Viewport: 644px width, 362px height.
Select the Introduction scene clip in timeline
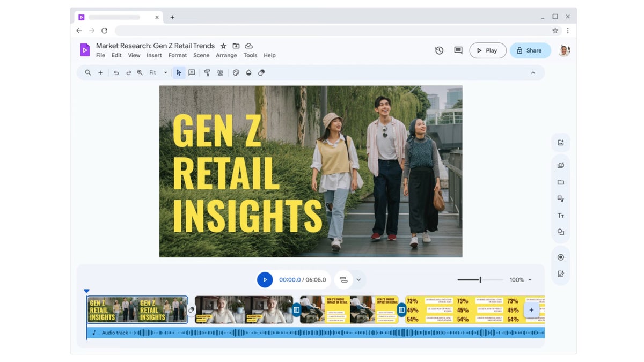(x=244, y=310)
